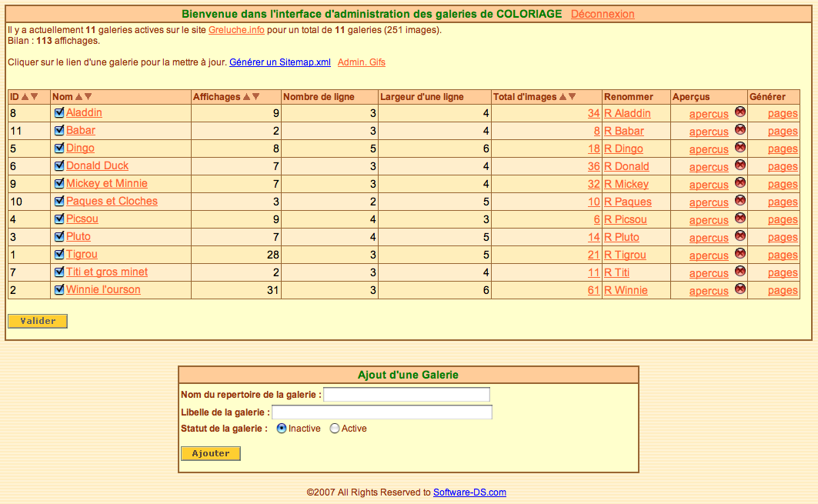Click the R Picsou rename link
Viewport: 818px width, 504px height.
pos(626,219)
